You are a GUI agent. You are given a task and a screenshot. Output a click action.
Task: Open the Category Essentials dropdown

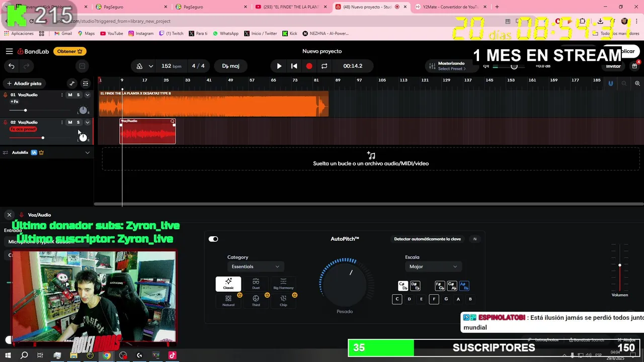tap(256, 266)
